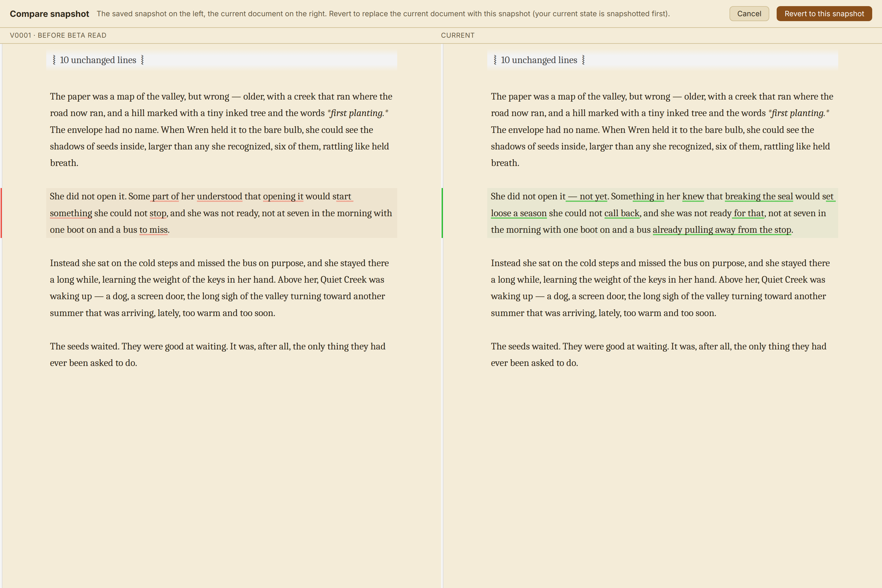Click the 'V0001 · BEFORE BETA READ' pane label
Viewport: 882px width, 588px height.
coord(58,35)
